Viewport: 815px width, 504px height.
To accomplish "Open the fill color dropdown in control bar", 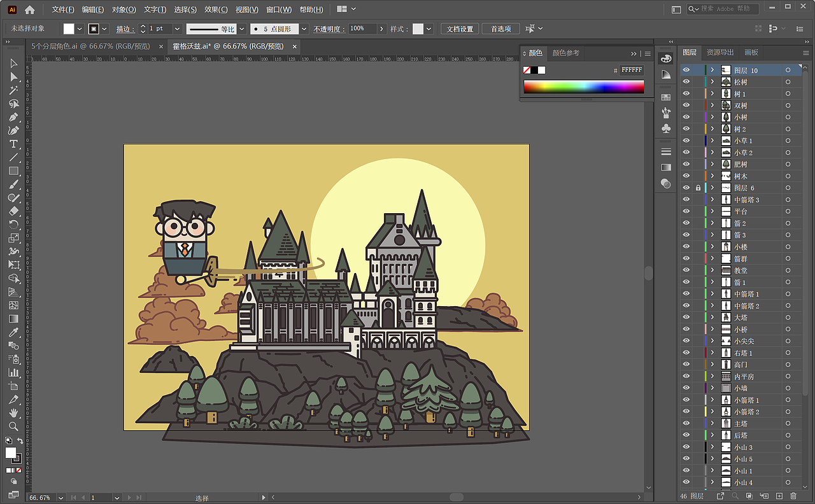I will [80, 29].
